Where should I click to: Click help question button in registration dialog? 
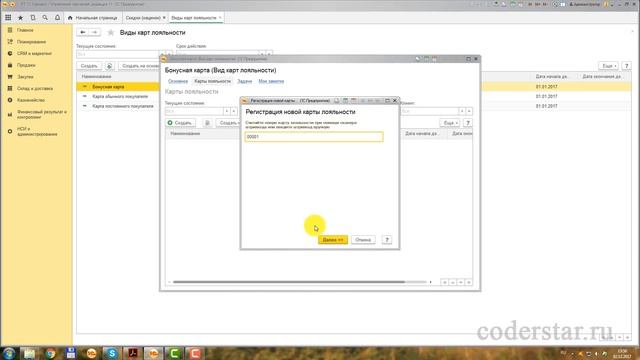(x=387, y=240)
